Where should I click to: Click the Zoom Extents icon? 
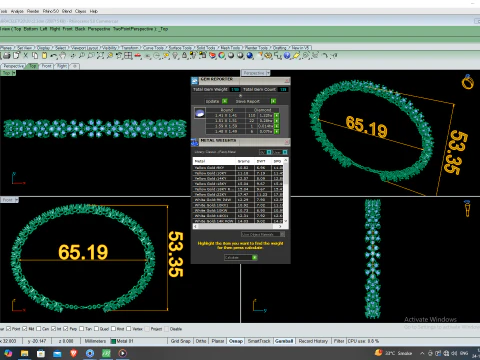pos(100,56)
